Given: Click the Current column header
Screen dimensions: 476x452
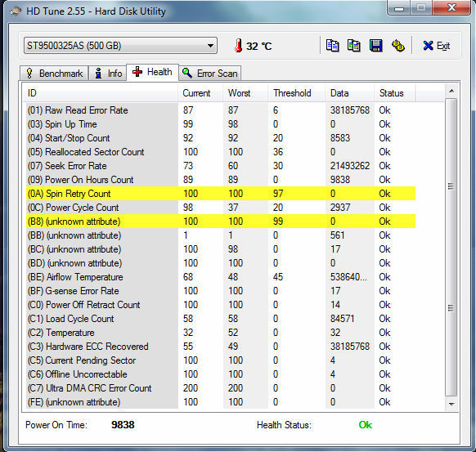Looking at the screenshot, I should [x=200, y=93].
